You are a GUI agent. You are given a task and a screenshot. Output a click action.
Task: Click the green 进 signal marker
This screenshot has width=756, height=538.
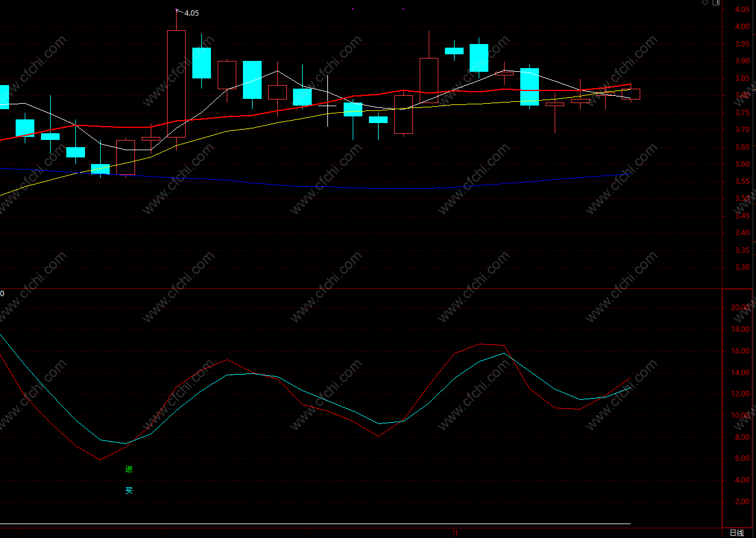click(129, 469)
